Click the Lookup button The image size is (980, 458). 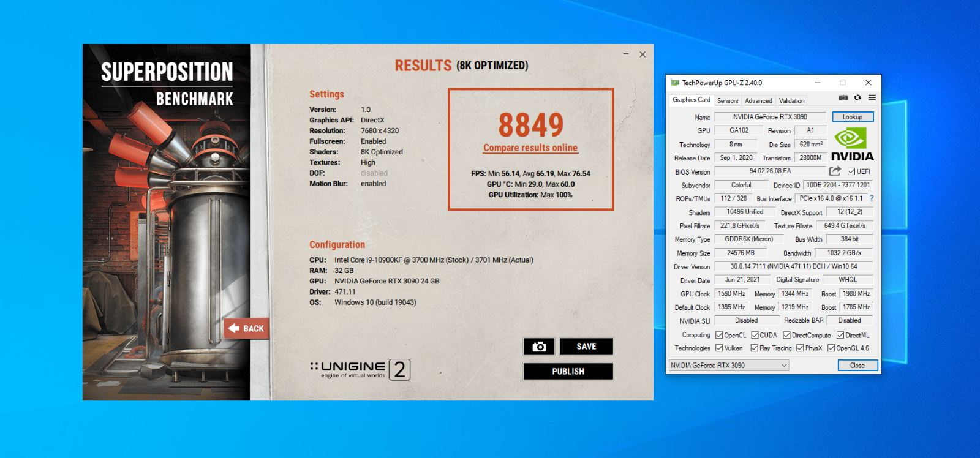coord(853,117)
